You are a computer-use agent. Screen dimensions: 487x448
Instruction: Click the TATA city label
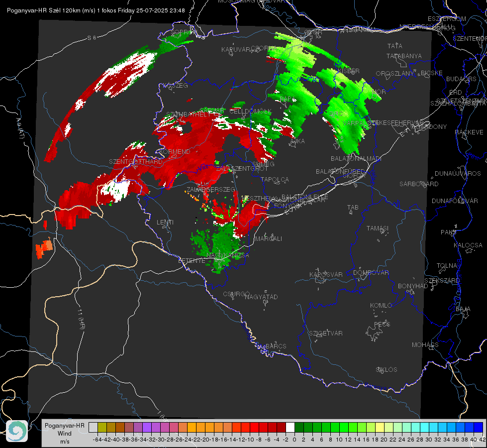[x=395, y=46]
